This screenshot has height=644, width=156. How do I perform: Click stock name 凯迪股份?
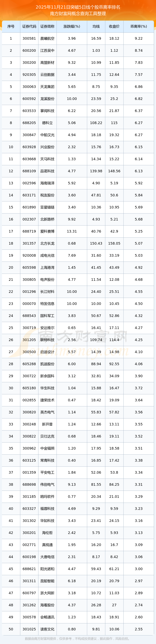[x=47, y=364]
